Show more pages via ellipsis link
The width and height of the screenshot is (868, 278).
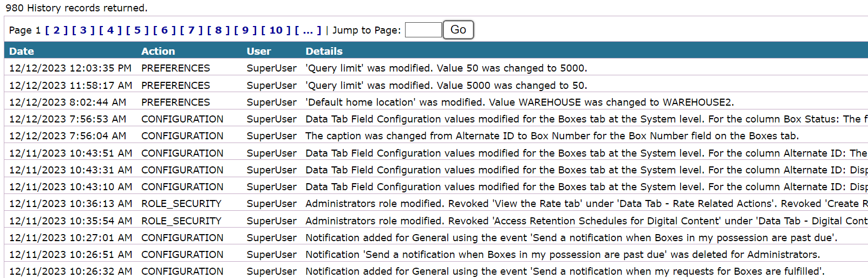coord(308,30)
